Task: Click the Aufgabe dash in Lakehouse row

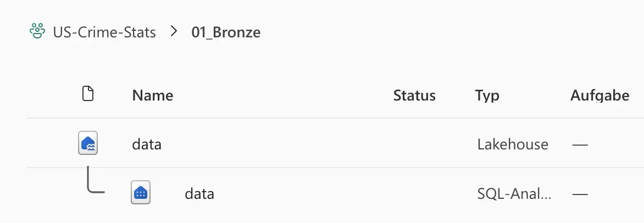Action: 580,145
